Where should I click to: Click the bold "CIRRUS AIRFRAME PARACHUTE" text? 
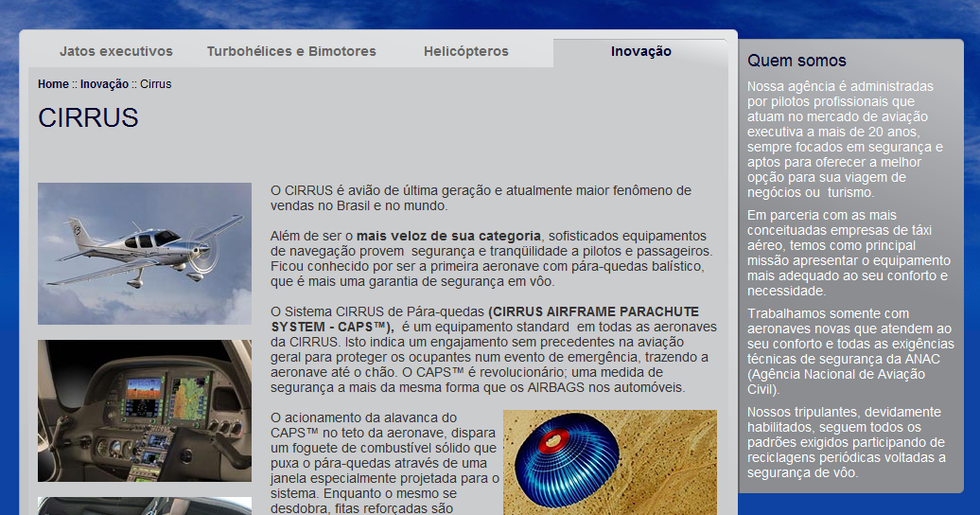point(596,311)
